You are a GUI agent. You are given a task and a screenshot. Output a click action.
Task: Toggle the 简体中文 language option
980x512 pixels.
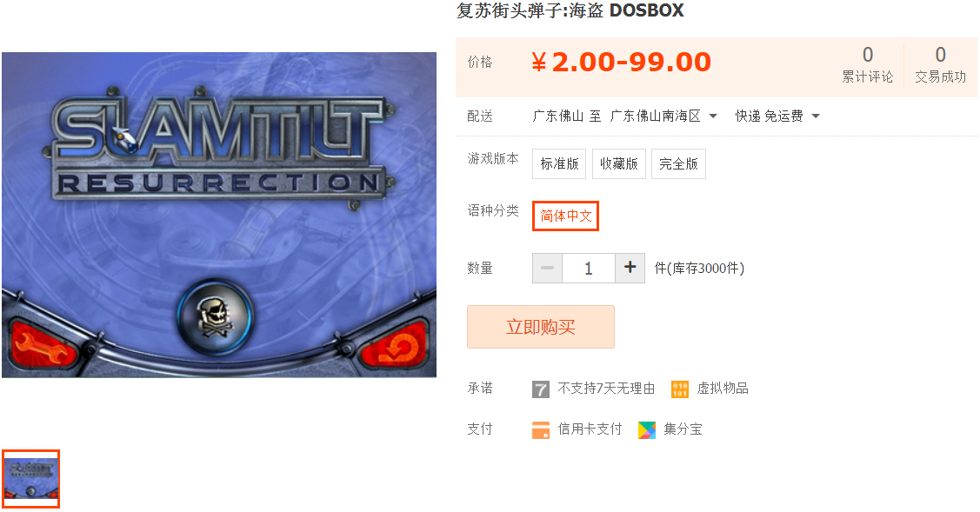click(565, 216)
